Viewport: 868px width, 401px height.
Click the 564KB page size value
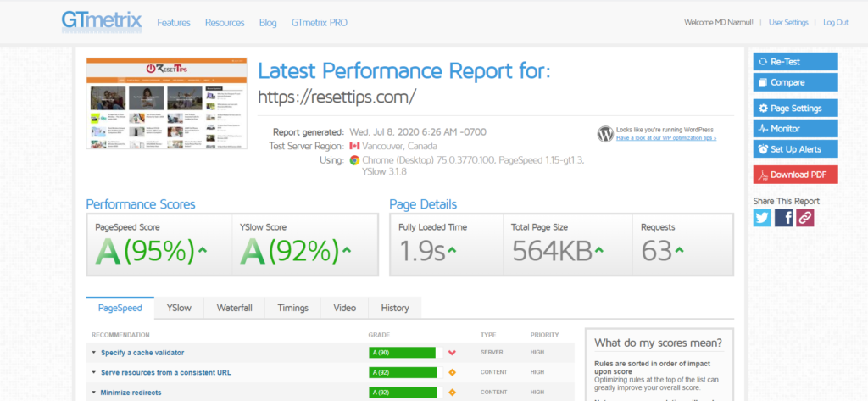tap(552, 251)
